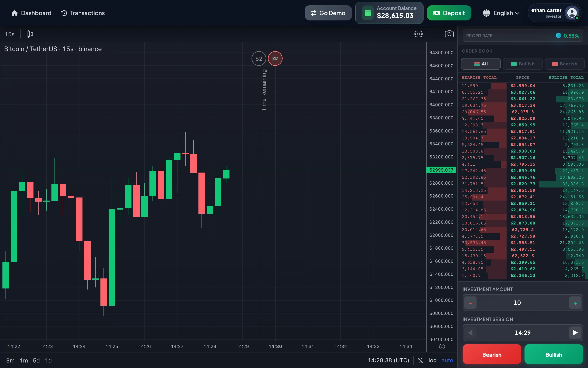Click the Bitcoin / TetherUS chart title
This screenshot has width=588, height=368.
click(53, 49)
